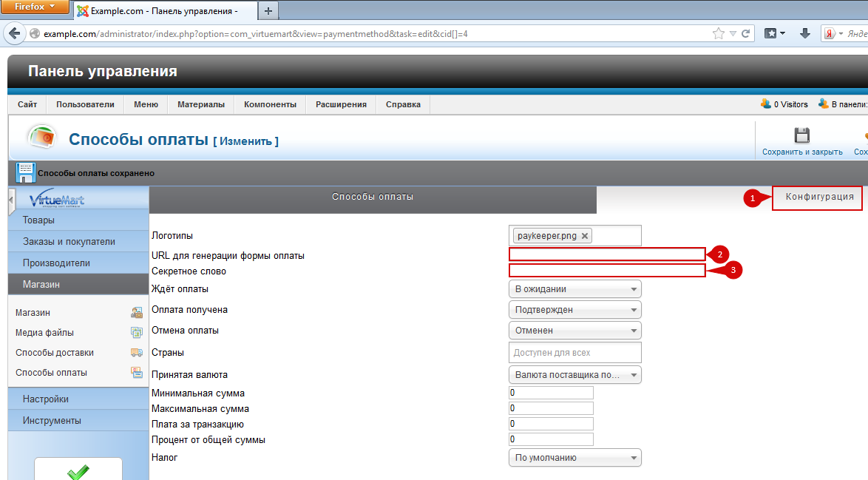868x480 pixels.
Task: Open new browser tab with plus icon
Action: pos(268,11)
